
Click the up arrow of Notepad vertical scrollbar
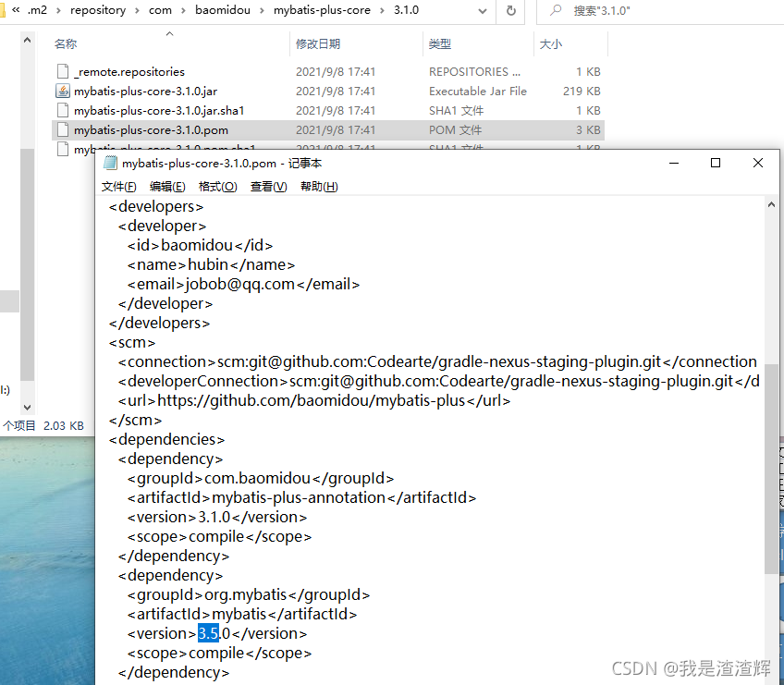[x=771, y=204]
